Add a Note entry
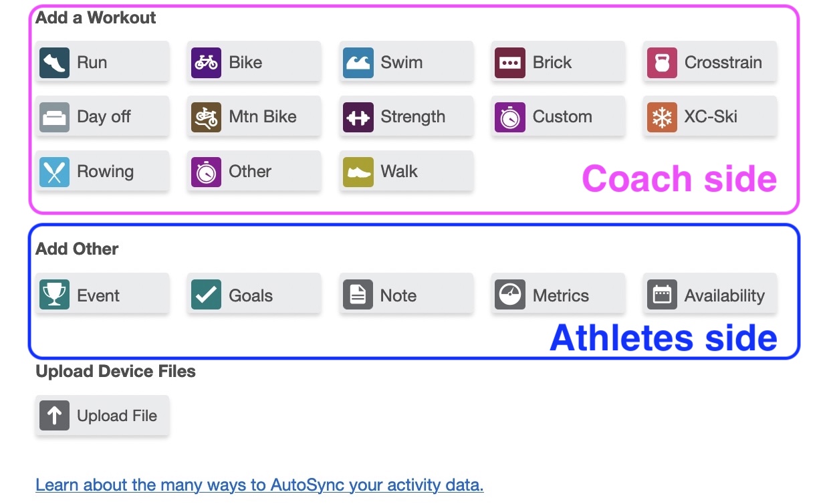This screenshot has height=504, width=829. click(x=406, y=295)
